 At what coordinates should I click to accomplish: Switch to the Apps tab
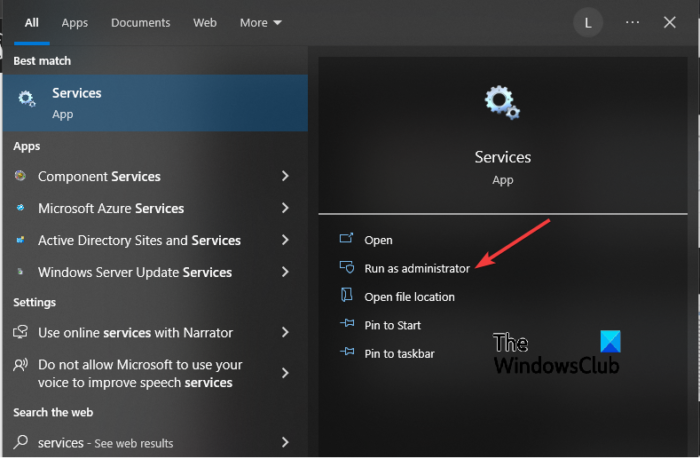75,23
